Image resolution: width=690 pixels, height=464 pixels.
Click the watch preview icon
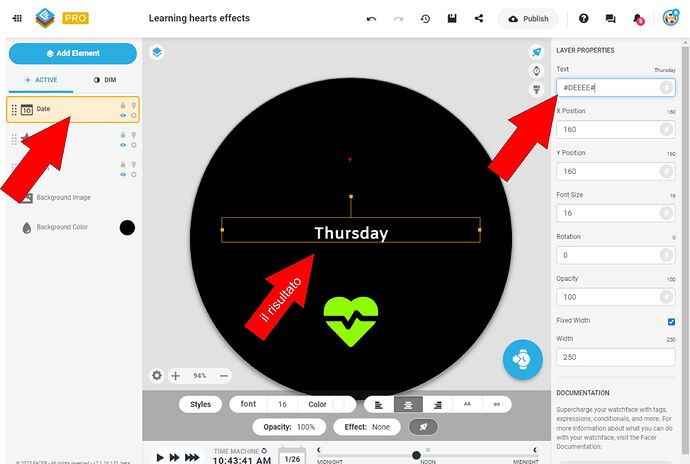tap(536, 70)
